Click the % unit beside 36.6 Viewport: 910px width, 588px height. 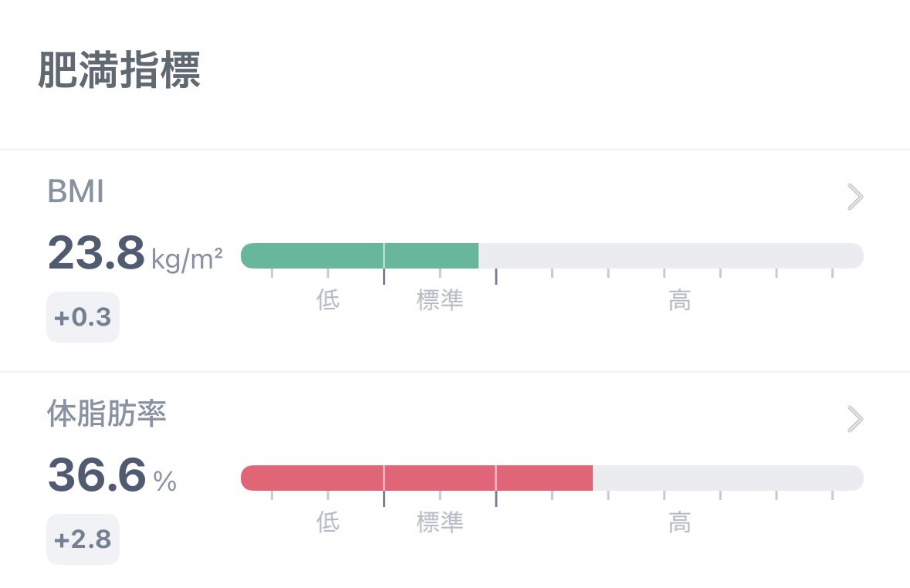(165, 482)
